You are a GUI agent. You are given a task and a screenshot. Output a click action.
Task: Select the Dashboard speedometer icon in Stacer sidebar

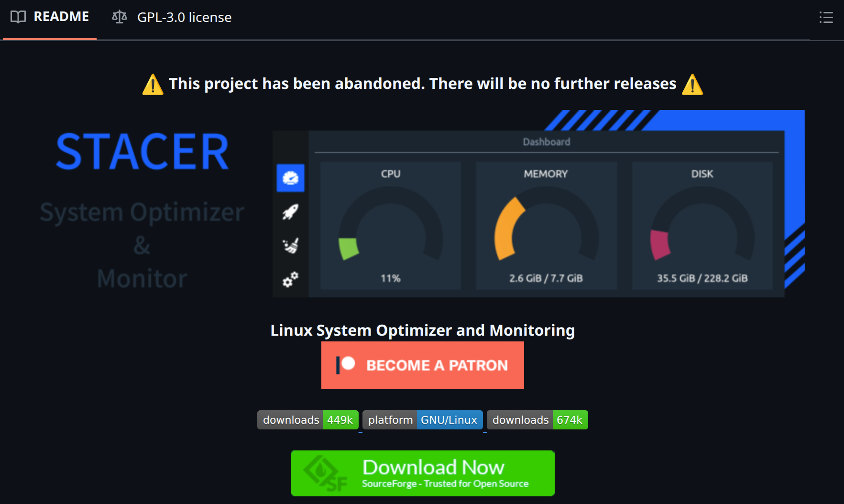point(290,178)
